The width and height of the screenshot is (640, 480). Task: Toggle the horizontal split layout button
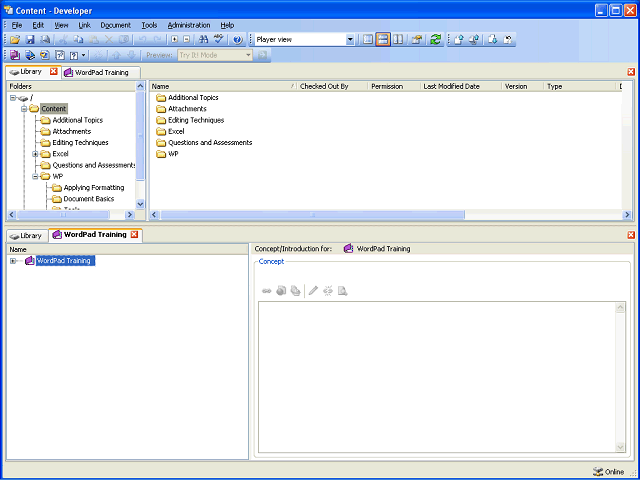pos(383,40)
